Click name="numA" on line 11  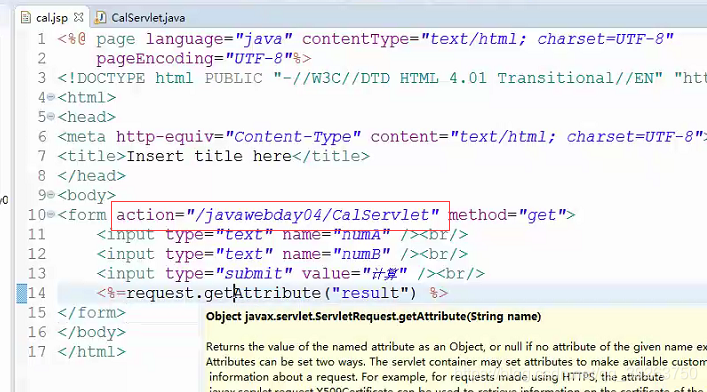336,235
